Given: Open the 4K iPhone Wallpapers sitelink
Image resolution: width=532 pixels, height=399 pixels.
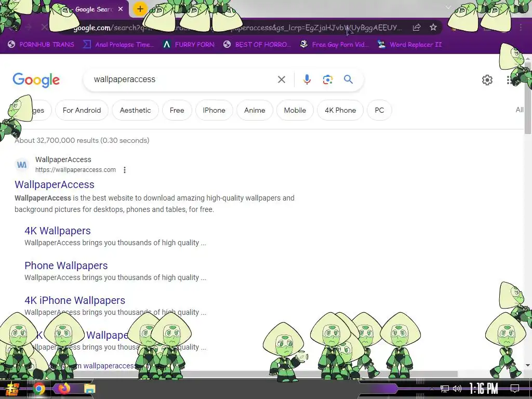Looking at the screenshot, I should 75,300.
